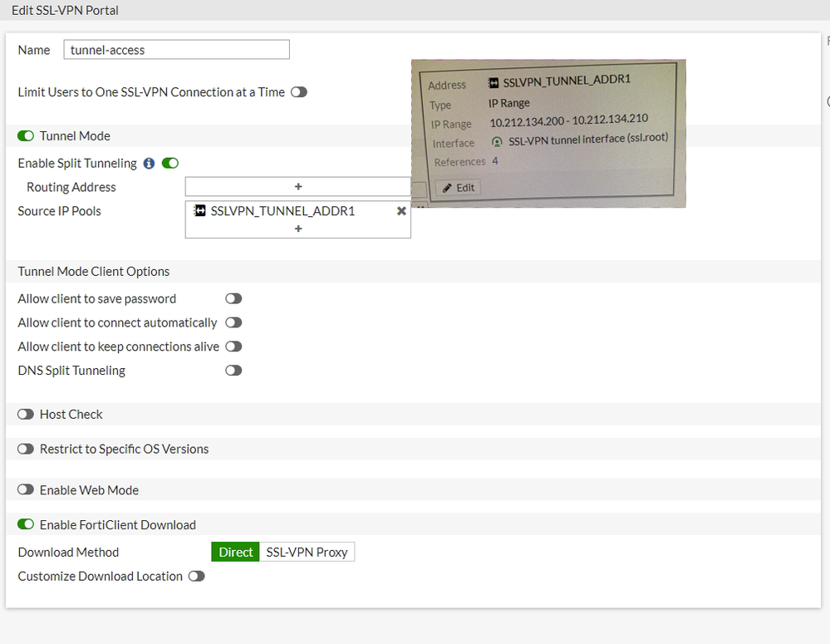Enable the Host Check switch
This screenshot has height=644, width=830.
[26, 414]
